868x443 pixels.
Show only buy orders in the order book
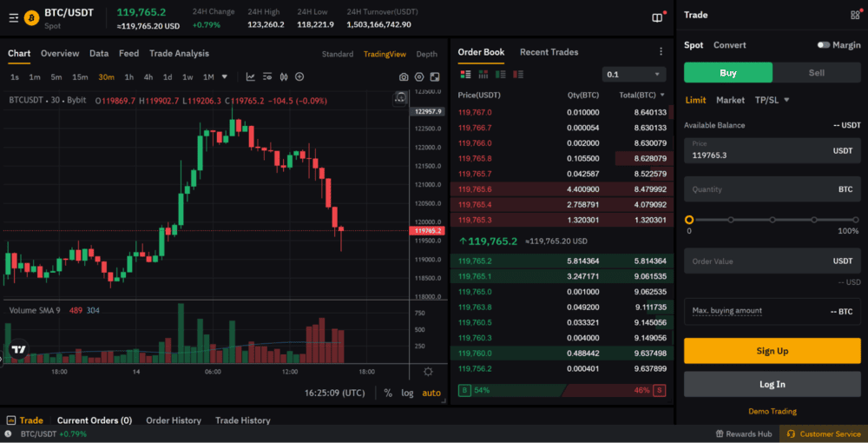point(501,74)
